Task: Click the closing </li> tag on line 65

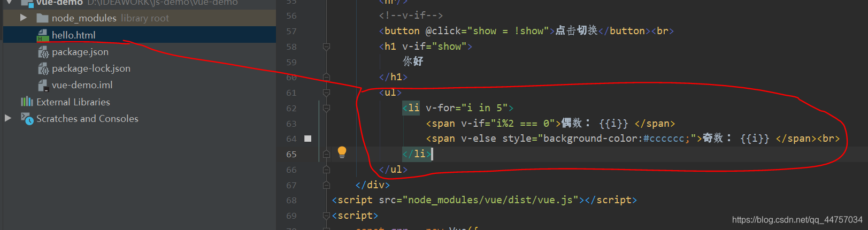Action: click(417, 154)
